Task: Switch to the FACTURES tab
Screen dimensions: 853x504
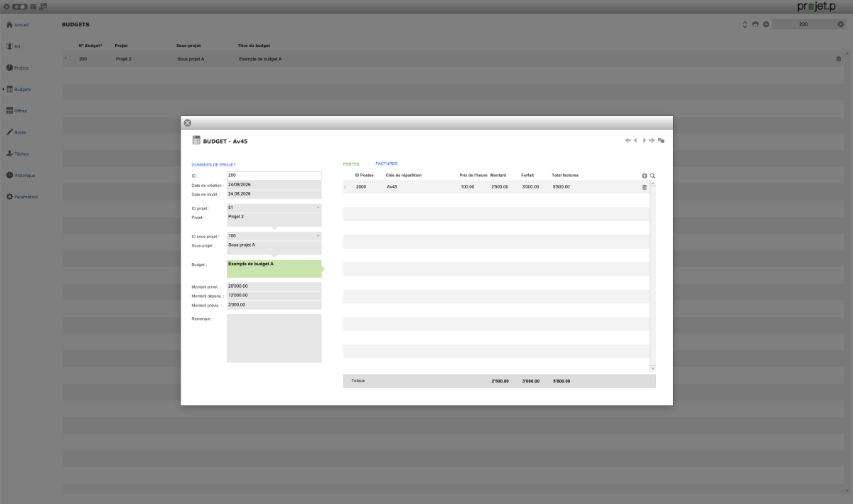Action: click(x=387, y=163)
